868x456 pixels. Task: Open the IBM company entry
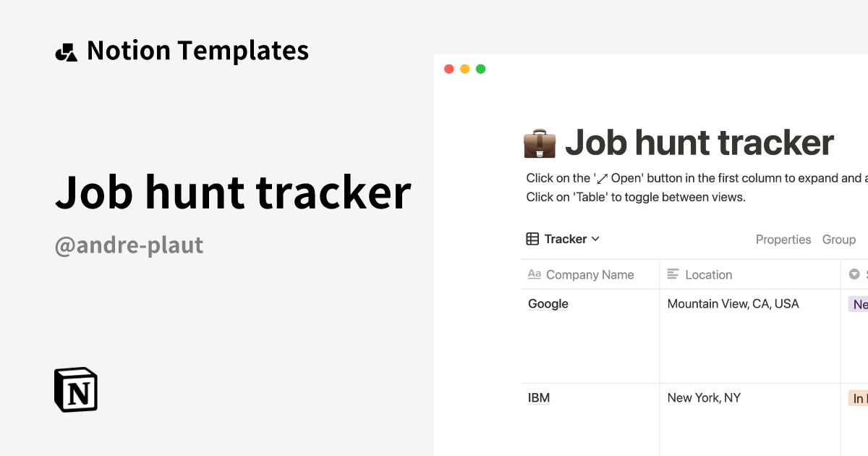click(539, 397)
